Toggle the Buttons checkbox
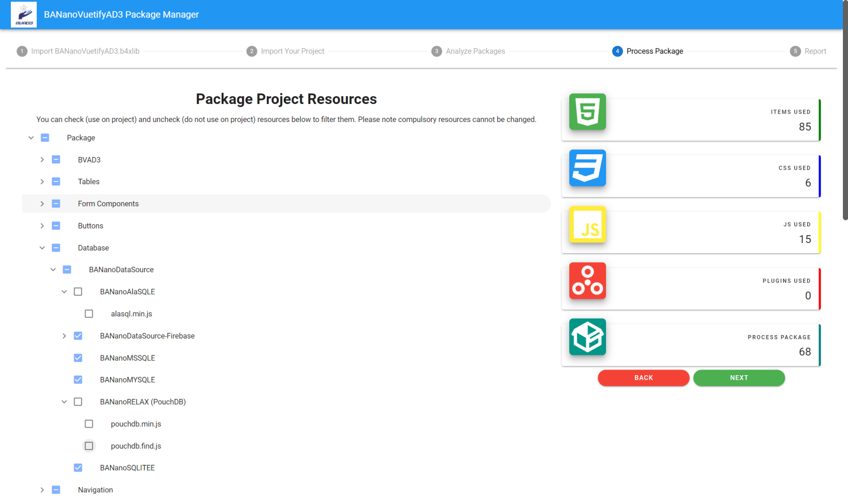Screen dimensions: 848x504 (56, 226)
